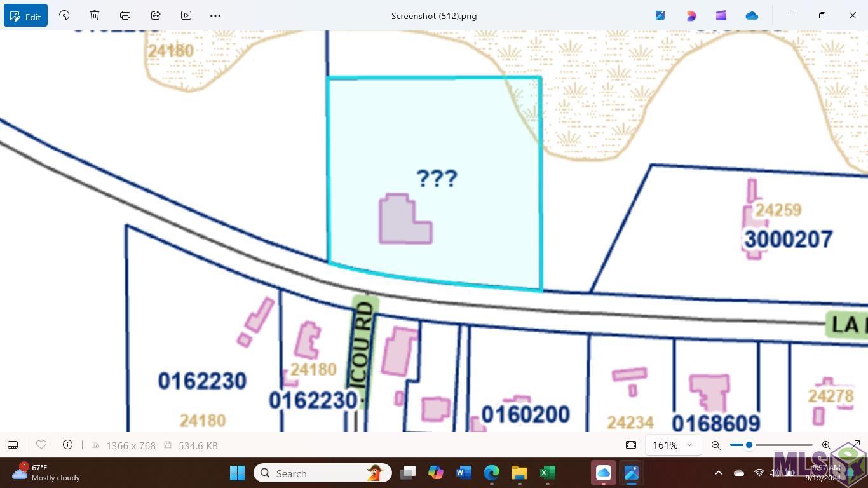Click the 1366 x 768 dimensions text
The image size is (868, 488).
[131, 445]
